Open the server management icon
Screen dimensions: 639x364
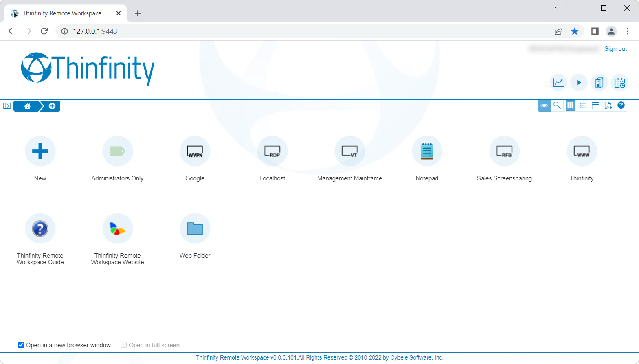pos(599,83)
